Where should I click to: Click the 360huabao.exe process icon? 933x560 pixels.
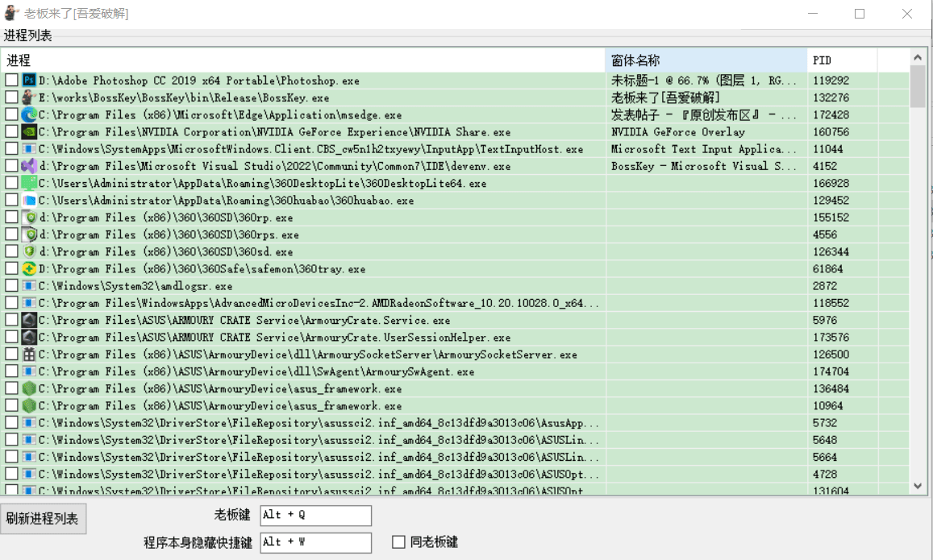tap(29, 201)
